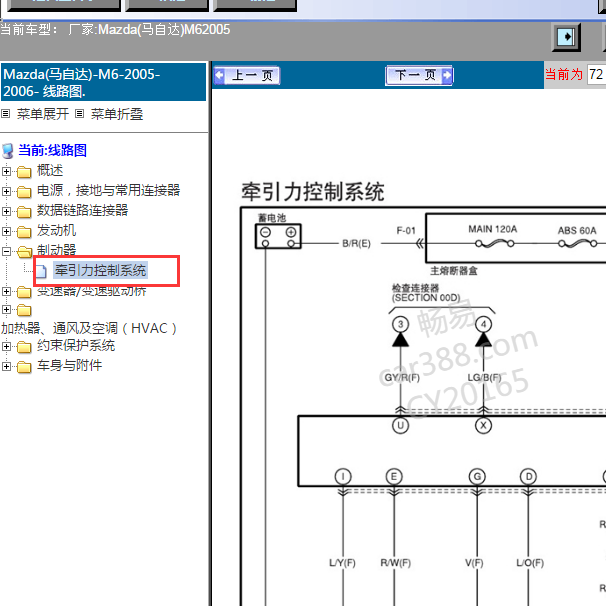Click the computer icon beside 当前:线路图
This screenshot has height=606, width=606.
pos(7,151)
